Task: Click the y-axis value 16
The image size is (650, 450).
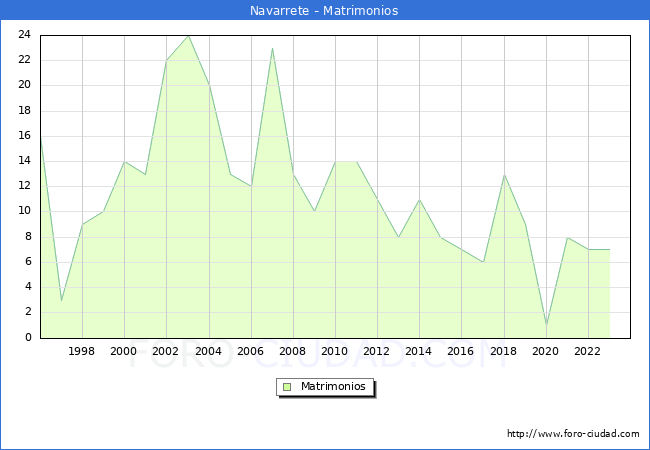Action: pyautogui.click(x=24, y=135)
